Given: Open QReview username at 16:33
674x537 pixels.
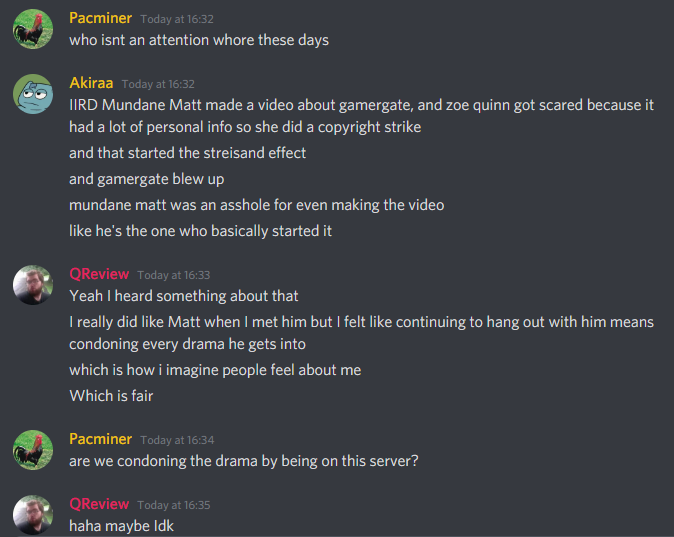Looking at the screenshot, I should pyautogui.click(x=99, y=274).
